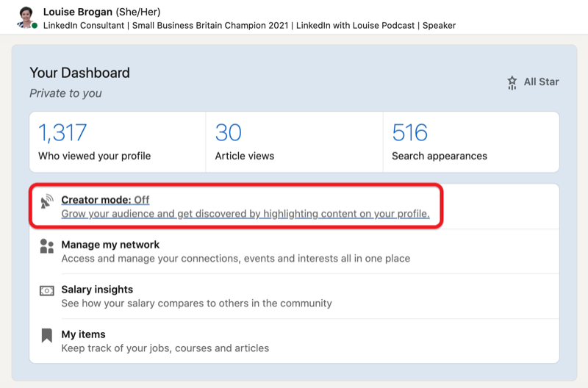Click the Private to you subtitle

pyautogui.click(x=65, y=93)
